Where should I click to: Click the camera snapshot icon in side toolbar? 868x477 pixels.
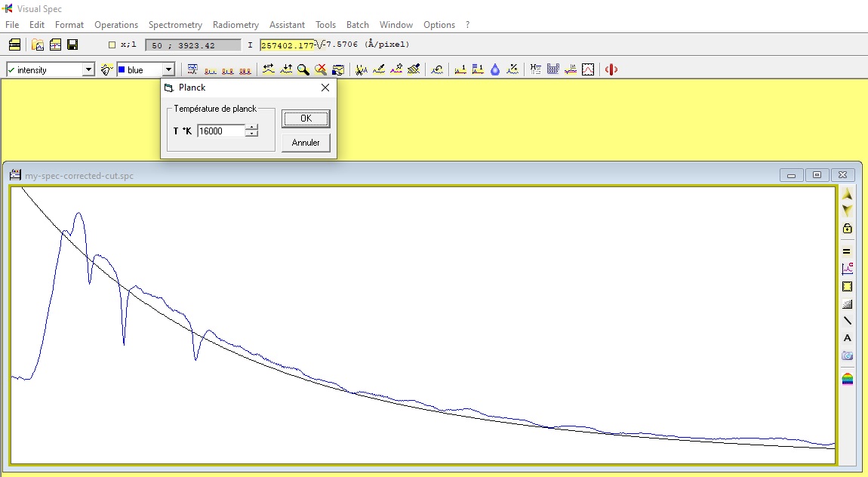847,355
